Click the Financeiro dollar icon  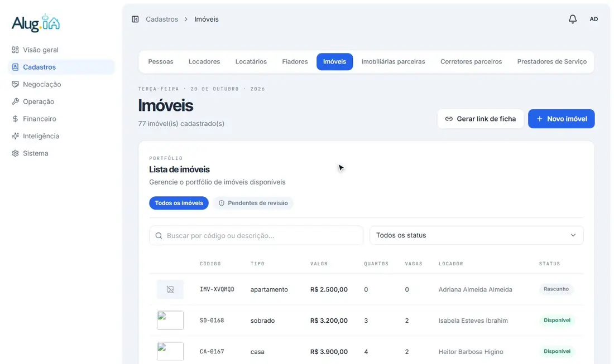tap(15, 119)
